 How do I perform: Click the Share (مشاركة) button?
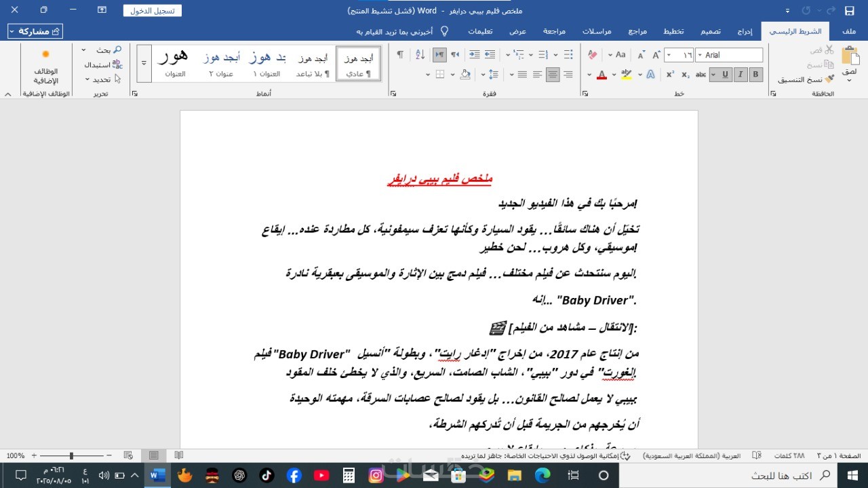pyautogui.click(x=35, y=31)
